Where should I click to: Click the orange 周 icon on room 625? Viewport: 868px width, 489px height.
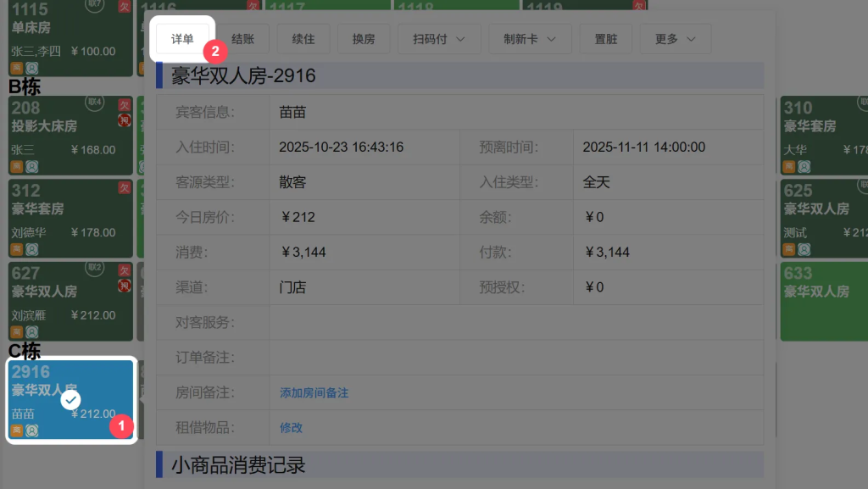[x=789, y=249]
